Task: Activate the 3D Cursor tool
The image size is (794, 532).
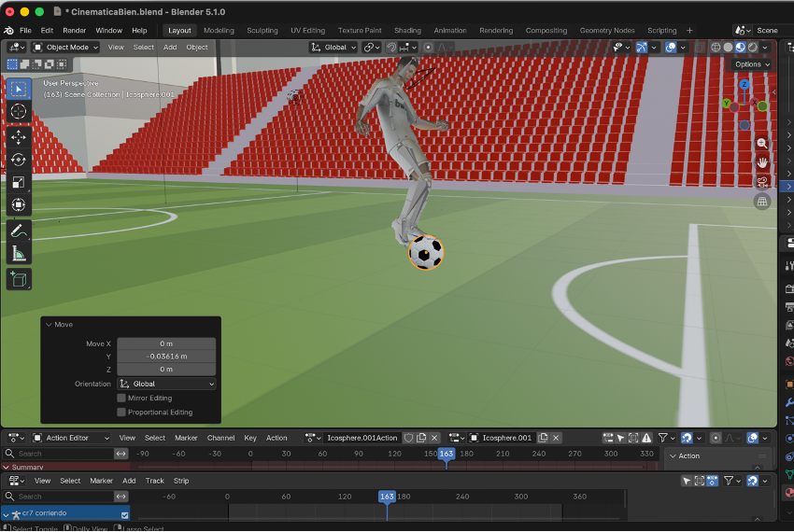Action: point(19,111)
